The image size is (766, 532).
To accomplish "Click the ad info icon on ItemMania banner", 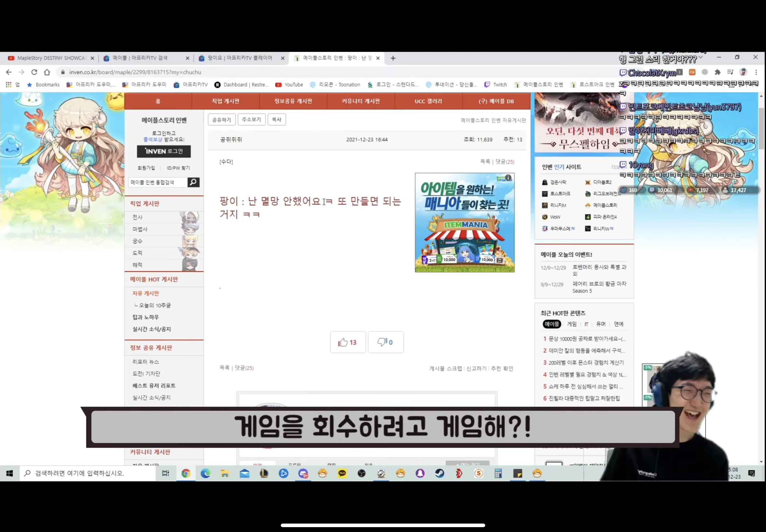I will [x=508, y=178].
